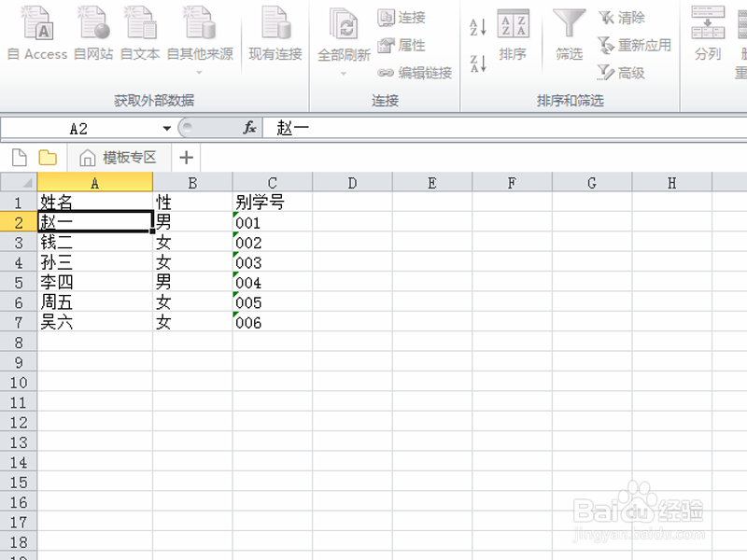Open 自其他来源 data source dropdown
This screenshot has height=560, width=747.
coord(200,40)
